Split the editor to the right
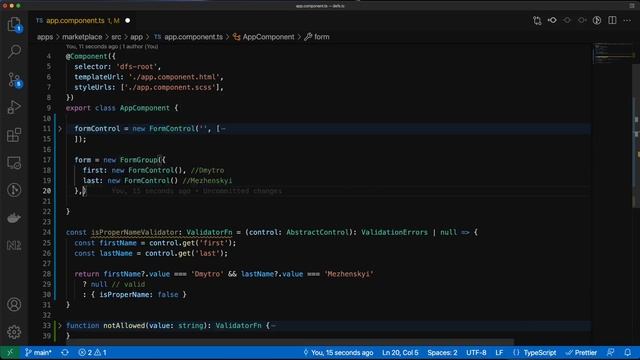Viewport: 640px width, 360px height. [x=612, y=20]
